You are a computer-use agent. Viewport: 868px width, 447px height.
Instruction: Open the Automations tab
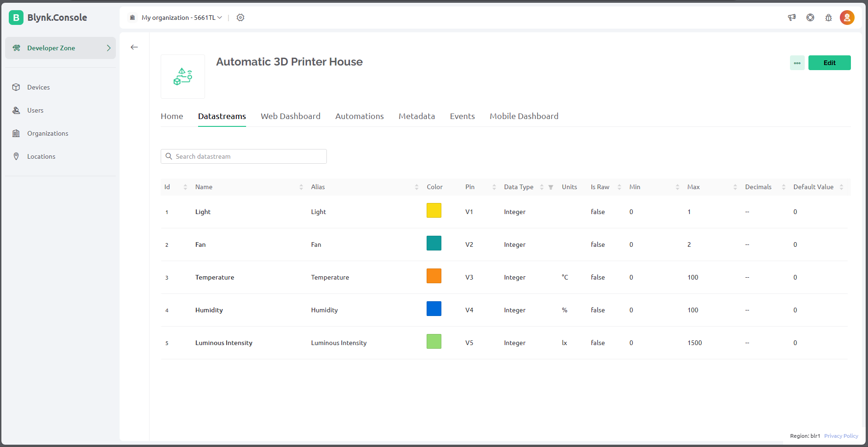pyautogui.click(x=359, y=116)
